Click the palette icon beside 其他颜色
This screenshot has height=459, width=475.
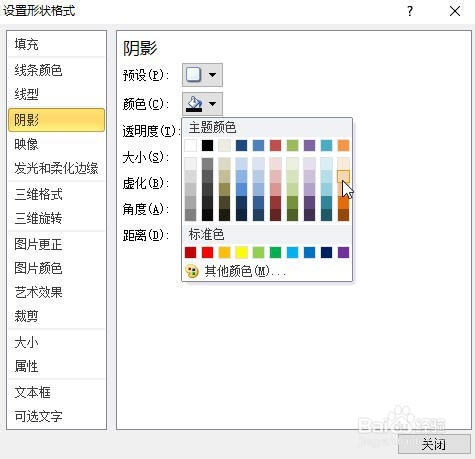(191, 271)
